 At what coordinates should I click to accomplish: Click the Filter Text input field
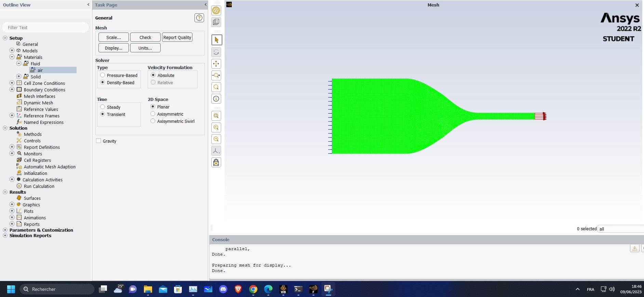[45, 27]
